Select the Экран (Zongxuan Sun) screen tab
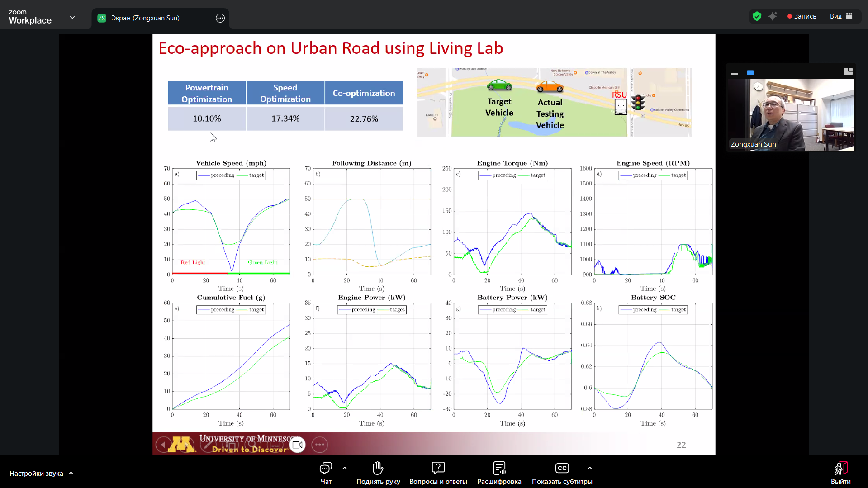The width and height of the screenshot is (868, 488). (x=146, y=18)
